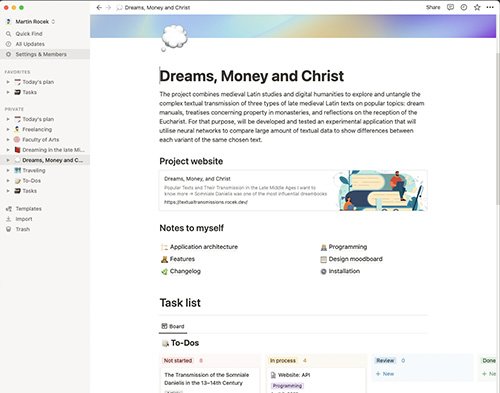Open Freelancing page in sidebar
500x393 pixels.
pos(37,129)
